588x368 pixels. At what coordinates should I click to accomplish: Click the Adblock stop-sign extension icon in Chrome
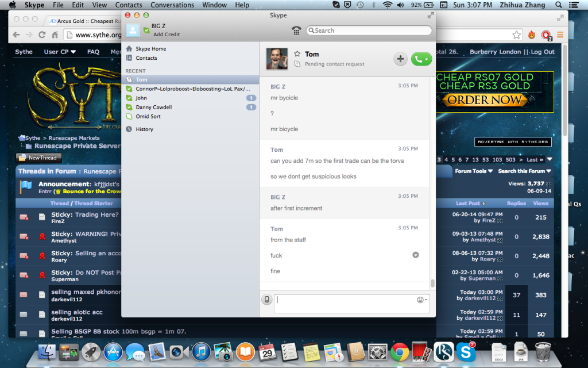click(x=546, y=35)
